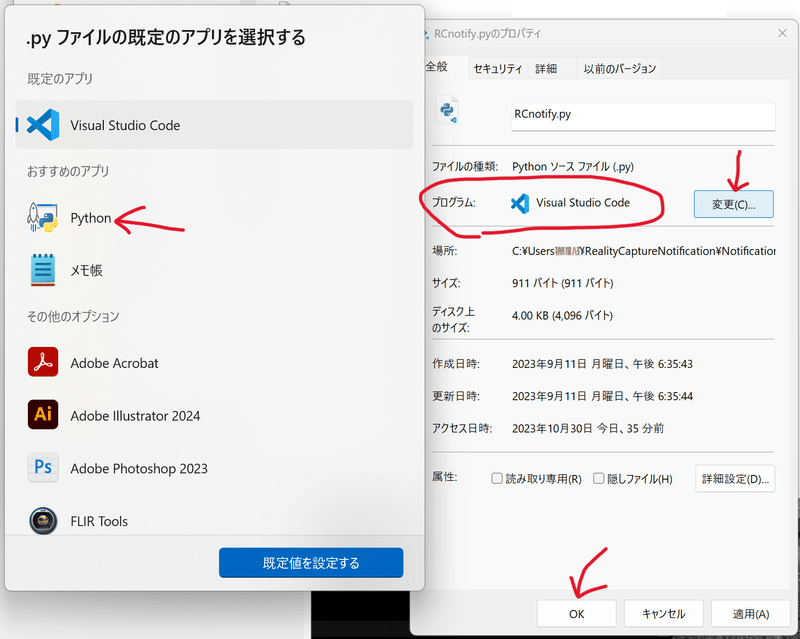Select the Adobe Photoshop 2023 label
800x639 pixels.
139,468
